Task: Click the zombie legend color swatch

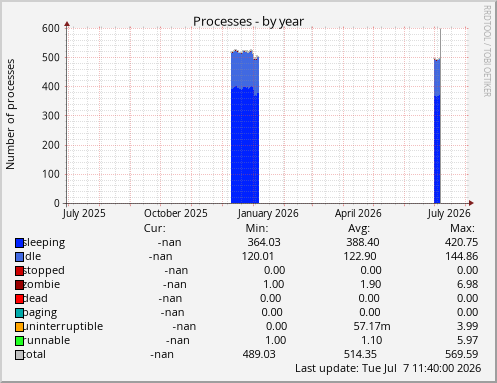Action: [19, 285]
